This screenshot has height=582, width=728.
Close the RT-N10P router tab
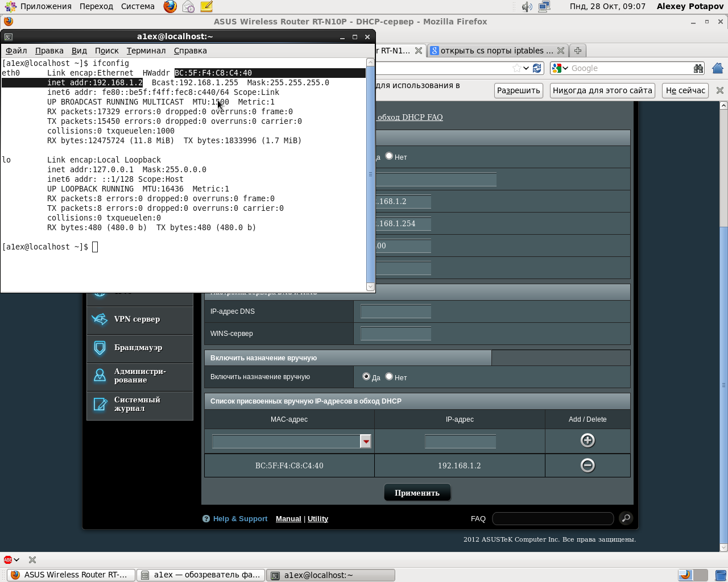pyautogui.click(x=419, y=51)
